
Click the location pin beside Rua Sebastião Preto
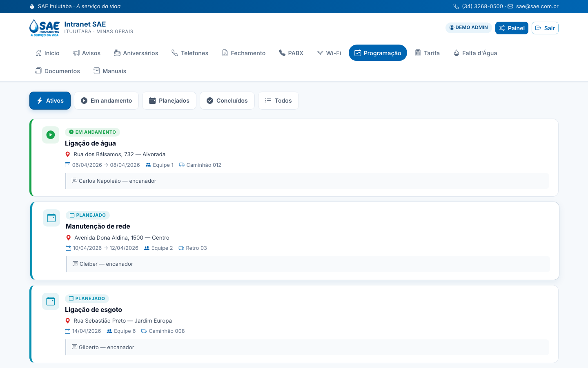click(68, 321)
